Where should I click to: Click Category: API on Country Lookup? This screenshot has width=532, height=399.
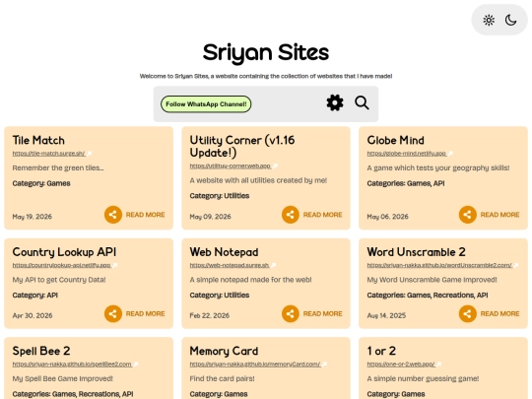[x=34, y=296]
